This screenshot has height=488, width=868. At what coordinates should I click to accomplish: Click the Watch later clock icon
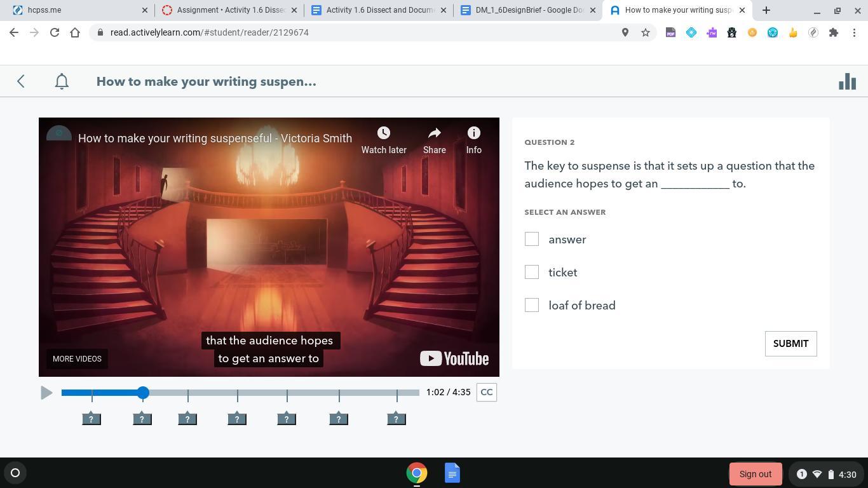coord(384,133)
